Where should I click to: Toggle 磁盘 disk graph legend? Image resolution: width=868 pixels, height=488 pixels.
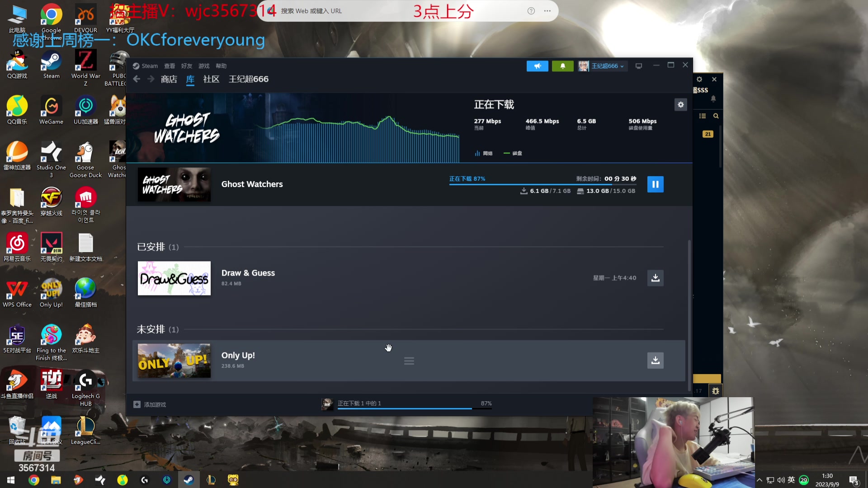[x=513, y=153]
